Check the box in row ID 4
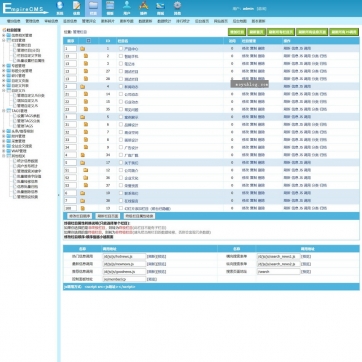The image size is (362, 362). click(121, 86)
